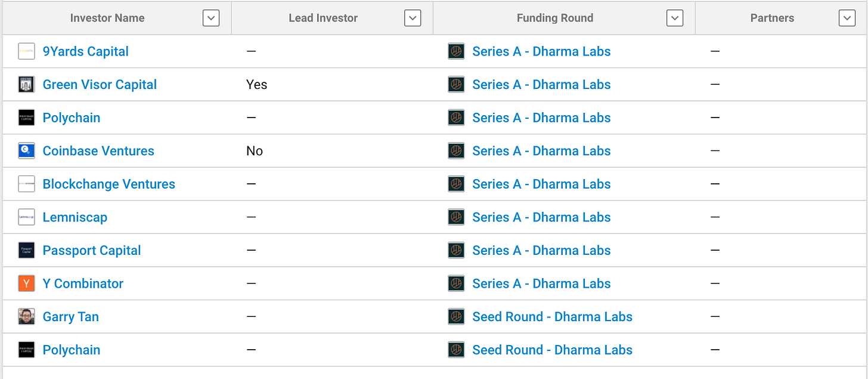Screen dimensions: 868x379
Task: Click the 9Yards Capital logo icon
Action: point(27,51)
